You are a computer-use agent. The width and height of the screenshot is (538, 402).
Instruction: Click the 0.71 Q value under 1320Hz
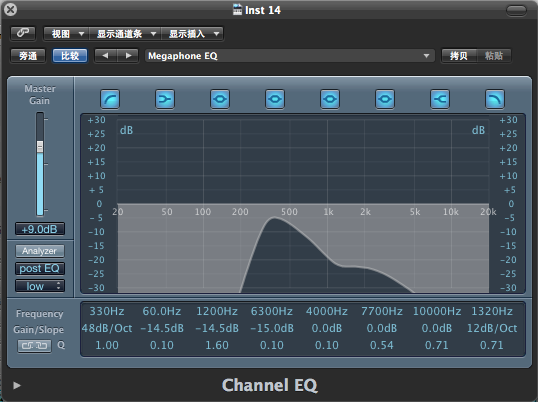[492, 345]
